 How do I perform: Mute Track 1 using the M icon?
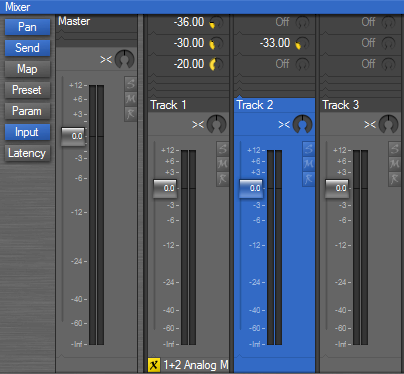[222, 163]
